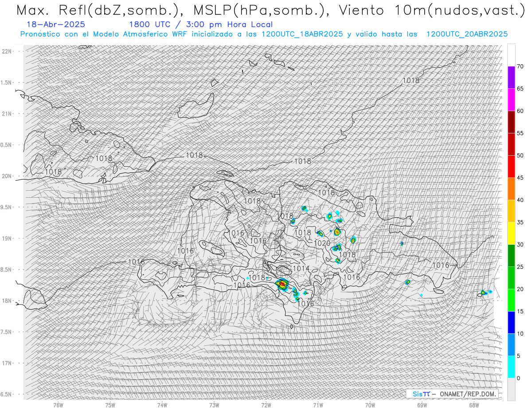The height and width of the screenshot is (411, 532).
Task: Click the '1800 UTC / 3:00 pm Hora Local' text
Action: click(x=200, y=25)
